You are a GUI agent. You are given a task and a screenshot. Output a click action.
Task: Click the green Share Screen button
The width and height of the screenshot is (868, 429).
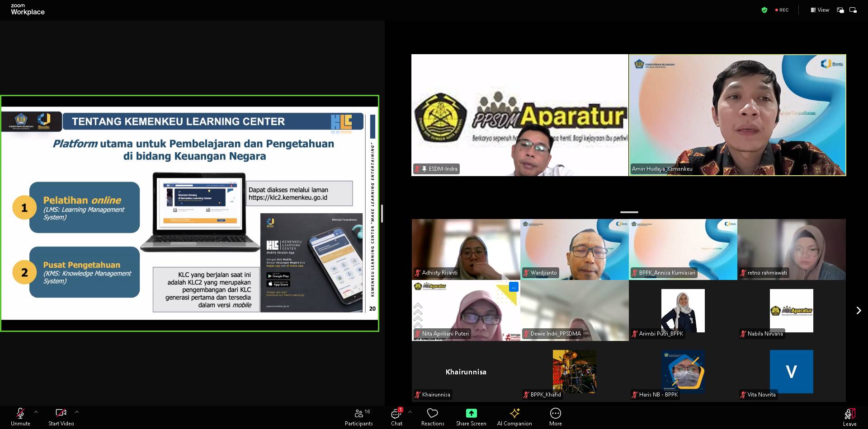coord(471,416)
